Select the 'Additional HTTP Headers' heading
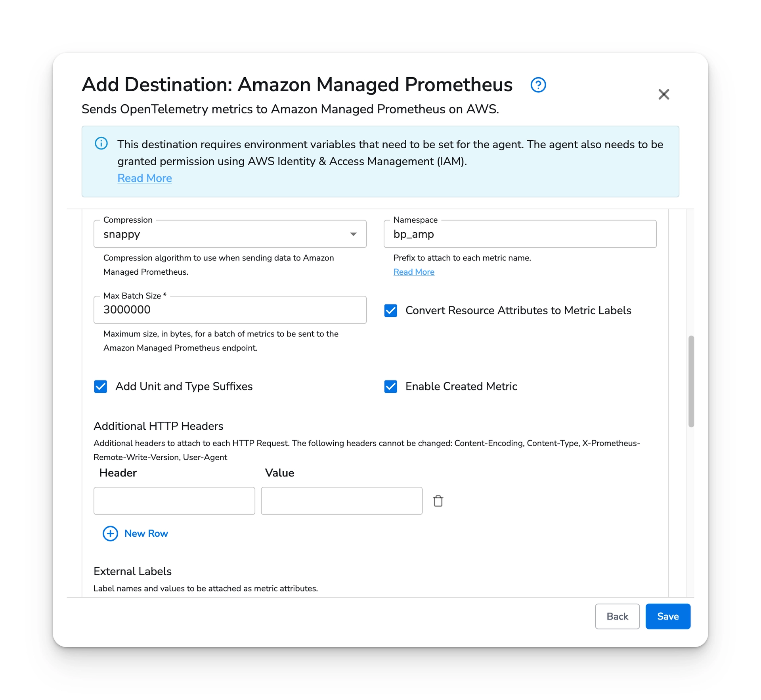The width and height of the screenshot is (761, 700). pyautogui.click(x=159, y=426)
